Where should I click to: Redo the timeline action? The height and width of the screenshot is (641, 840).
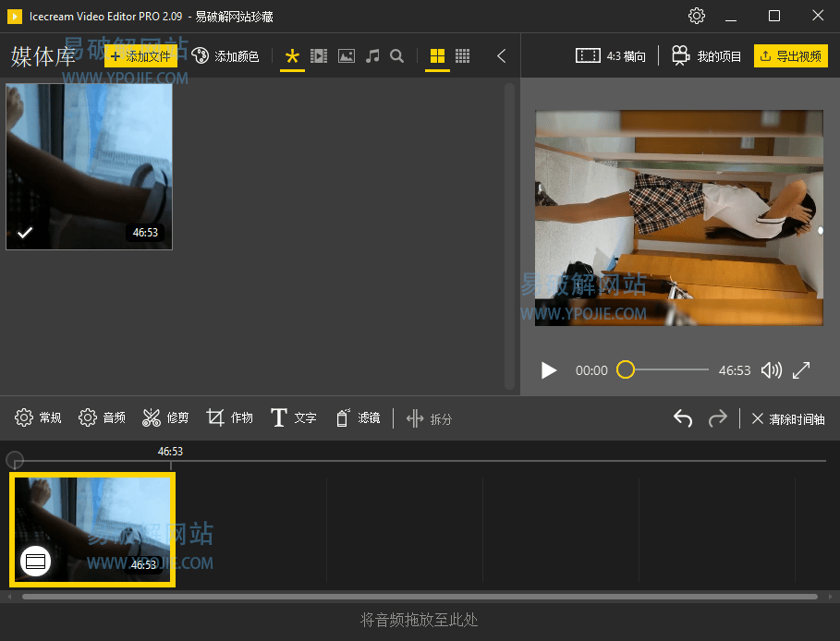(717, 418)
